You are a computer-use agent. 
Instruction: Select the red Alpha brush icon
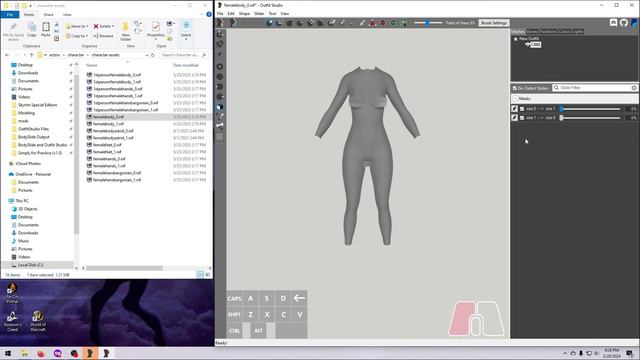372,23
